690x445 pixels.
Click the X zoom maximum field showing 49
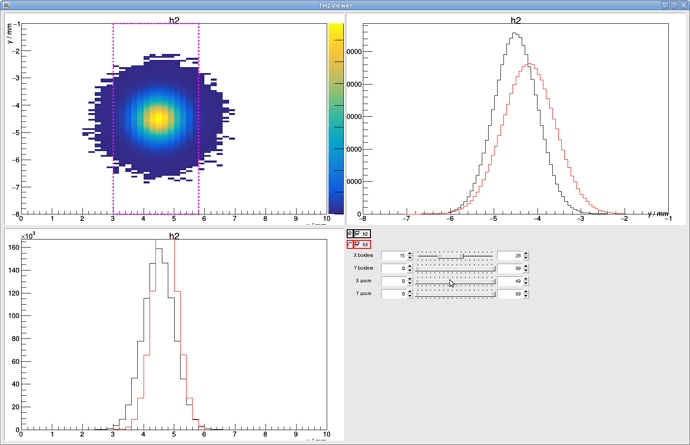[x=509, y=282]
